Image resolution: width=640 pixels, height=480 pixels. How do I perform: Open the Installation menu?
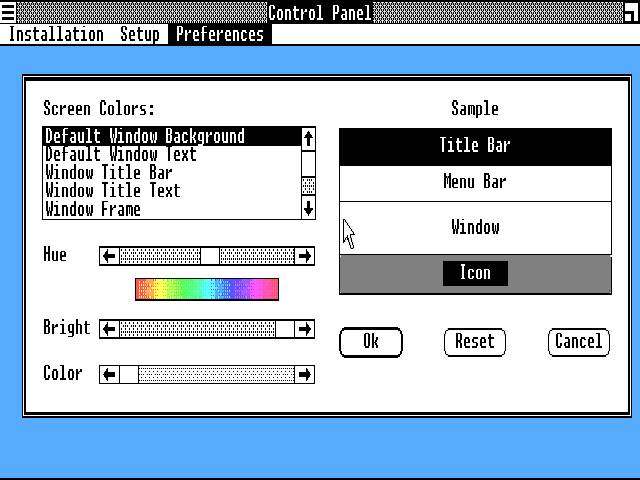56,34
